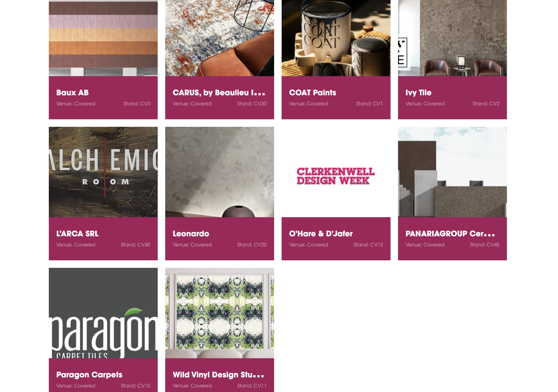Click the PANARIAGROUP Cer... title link
The width and height of the screenshot is (558, 392).
click(x=450, y=234)
